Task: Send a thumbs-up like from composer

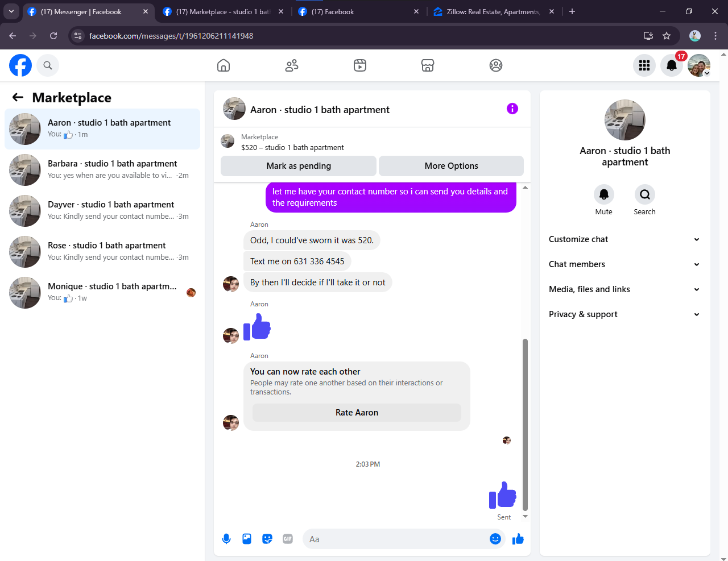Action: click(518, 539)
